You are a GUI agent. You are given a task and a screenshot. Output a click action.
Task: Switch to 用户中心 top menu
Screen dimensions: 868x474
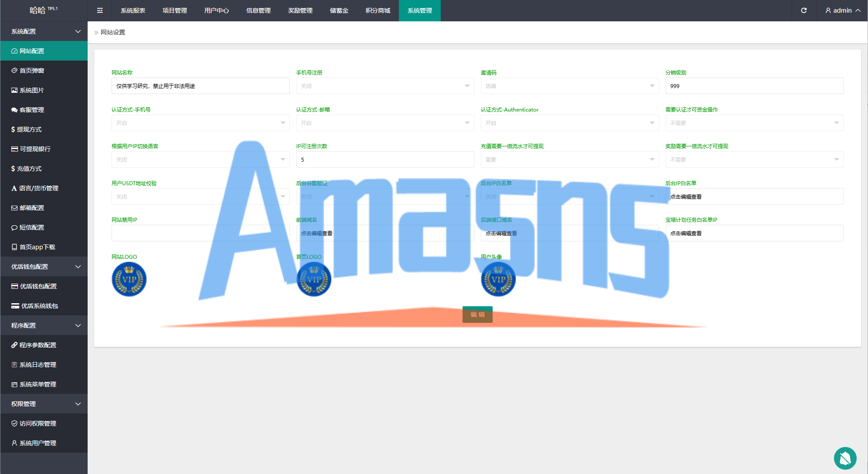click(216, 10)
